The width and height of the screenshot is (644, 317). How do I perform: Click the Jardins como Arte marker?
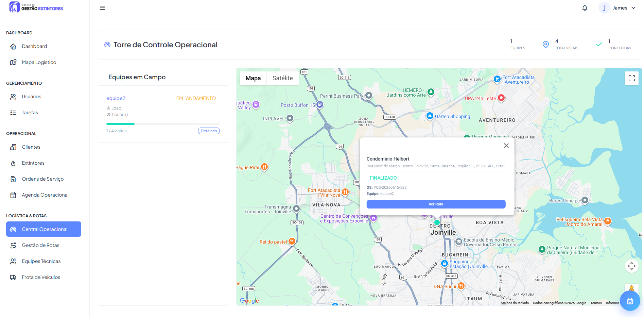[x=431, y=92]
